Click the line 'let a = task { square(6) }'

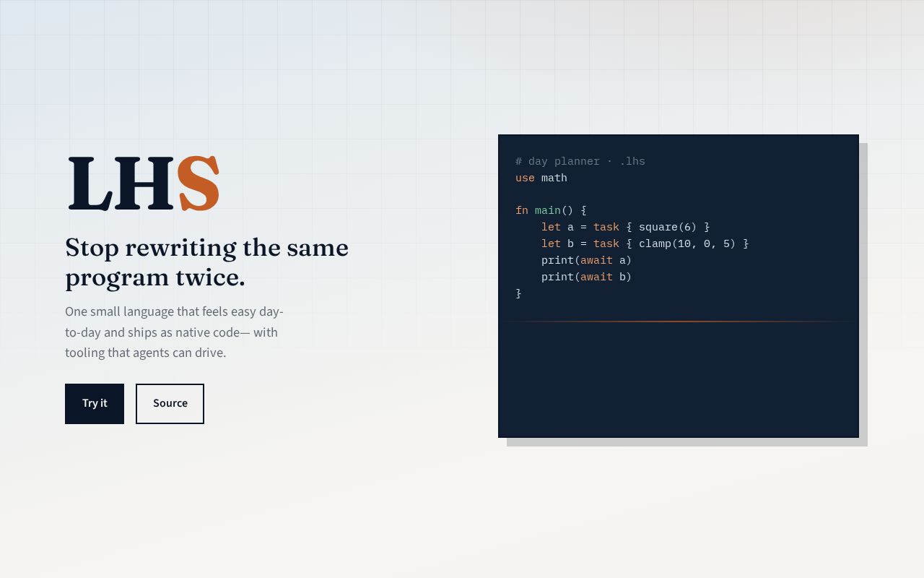(626, 228)
